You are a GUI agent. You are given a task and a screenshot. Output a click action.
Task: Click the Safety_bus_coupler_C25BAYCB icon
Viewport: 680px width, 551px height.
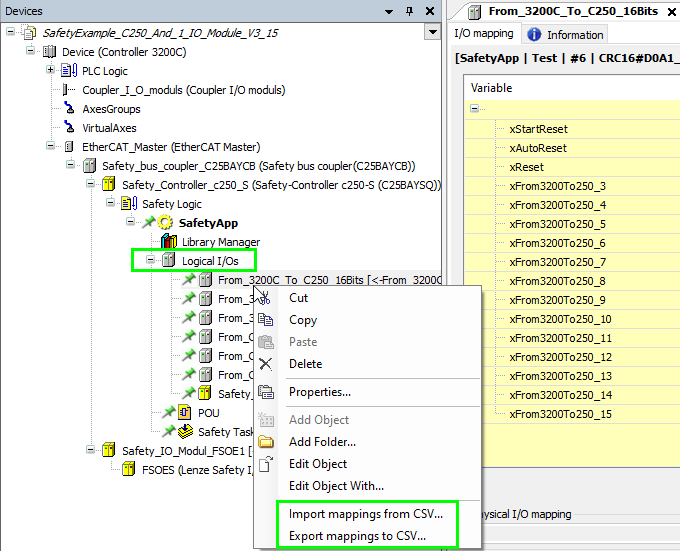click(x=89, y=165)
